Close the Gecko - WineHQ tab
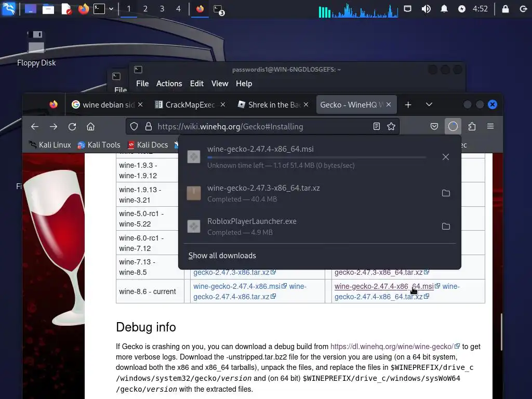The width and height of the screenshot is (532, 399). 389,104
